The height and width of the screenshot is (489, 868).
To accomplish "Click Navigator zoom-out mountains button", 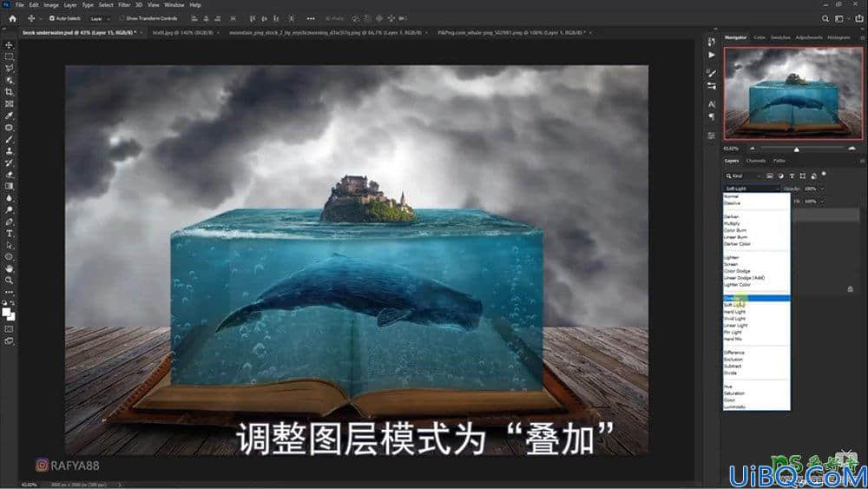I will [x=752, y=149].
